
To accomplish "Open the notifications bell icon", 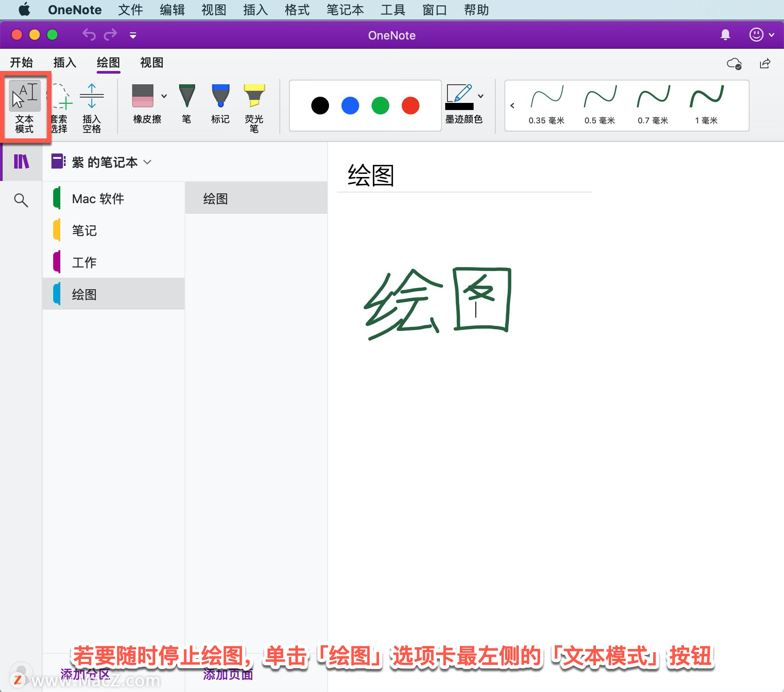I will pos(725,35).
